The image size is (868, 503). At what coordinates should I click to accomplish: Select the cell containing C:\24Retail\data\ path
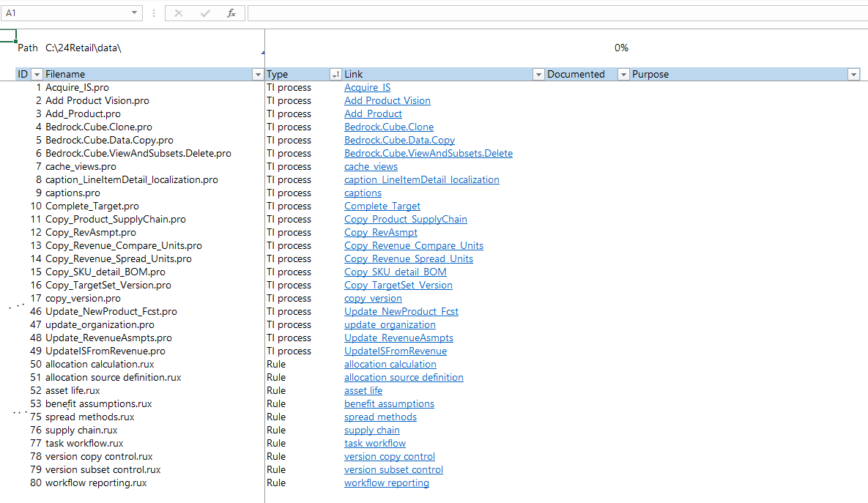coord(83,48)
